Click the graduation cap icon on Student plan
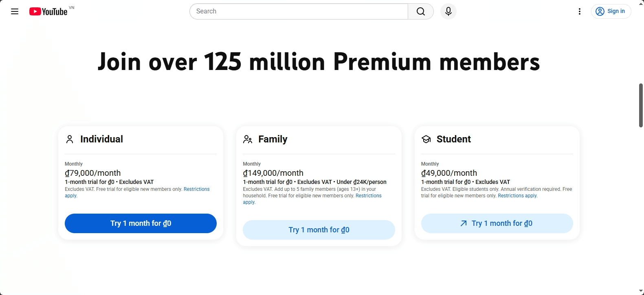 click(x=426, y=139)
